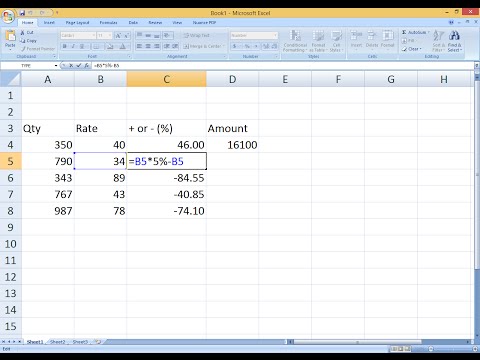Click the Select All corner button
The image size is (480, 360).
[x=10, y=79]
